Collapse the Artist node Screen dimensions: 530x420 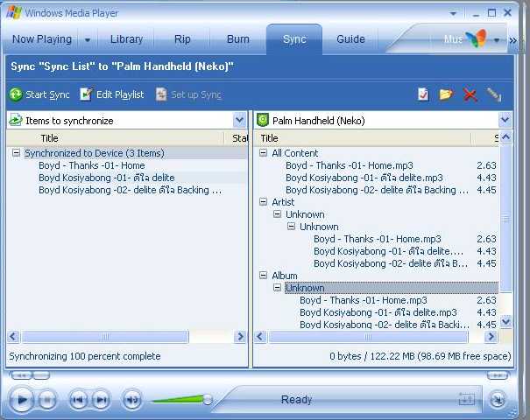[263, 201]
